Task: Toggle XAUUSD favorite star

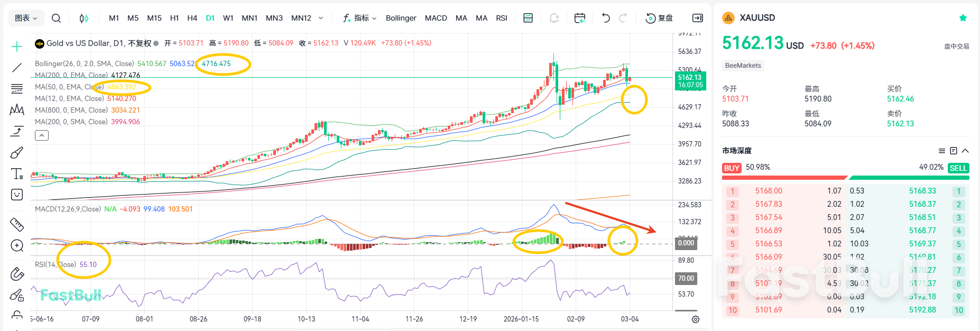Action: (x=963, y=18)
